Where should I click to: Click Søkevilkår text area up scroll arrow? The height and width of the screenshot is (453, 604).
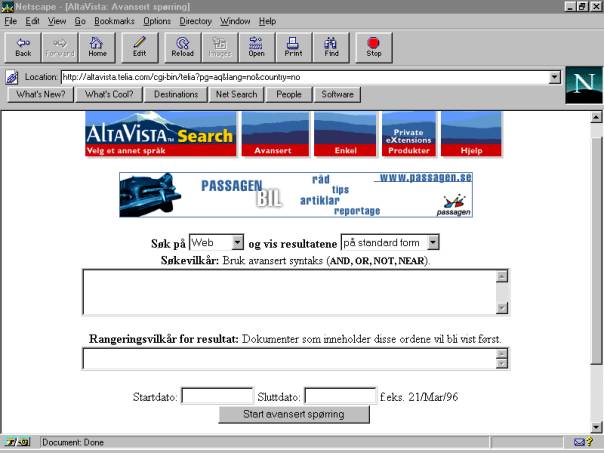point(502,277)
